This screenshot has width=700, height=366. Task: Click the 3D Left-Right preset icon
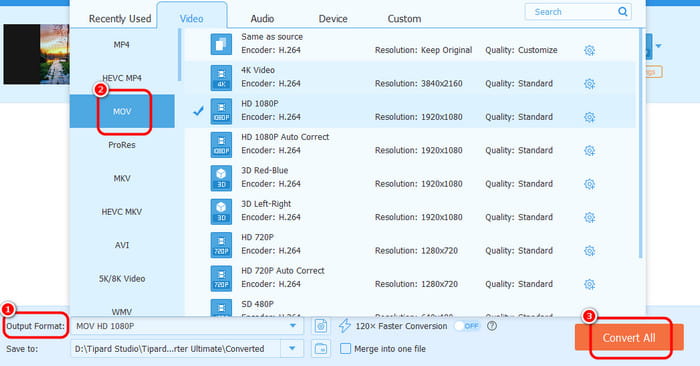221,212
